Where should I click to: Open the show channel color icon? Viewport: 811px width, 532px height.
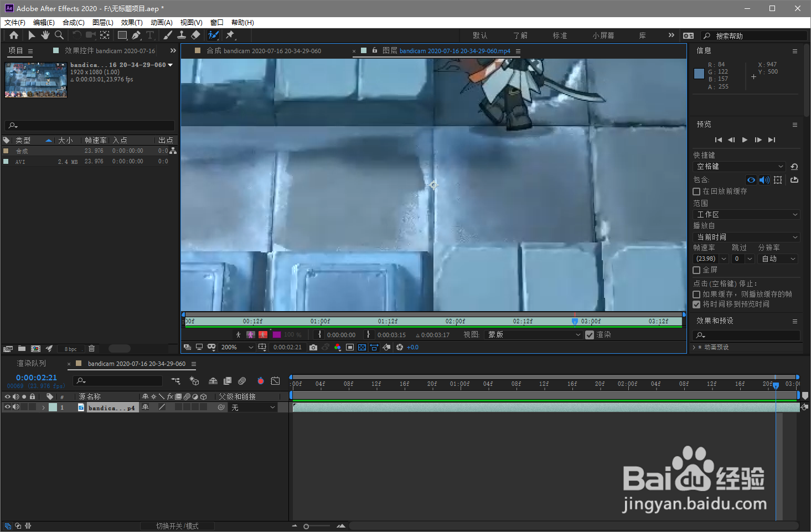pos(338,347)
